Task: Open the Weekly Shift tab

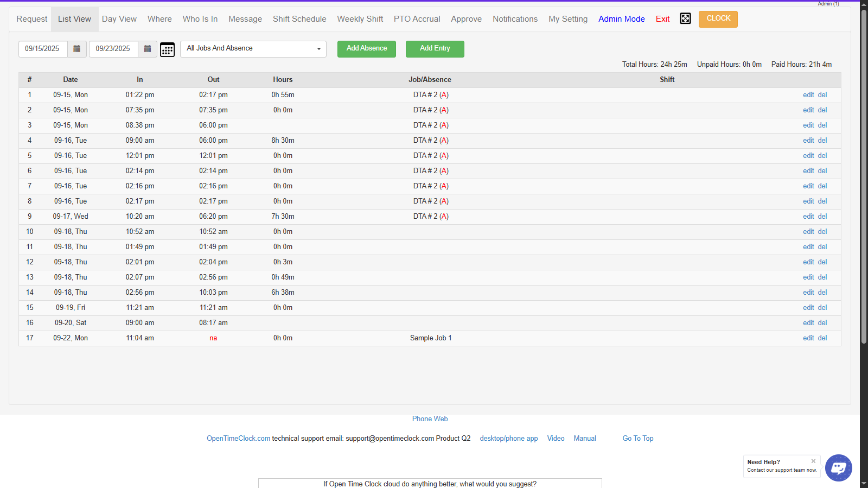Action: pos(360,19)
